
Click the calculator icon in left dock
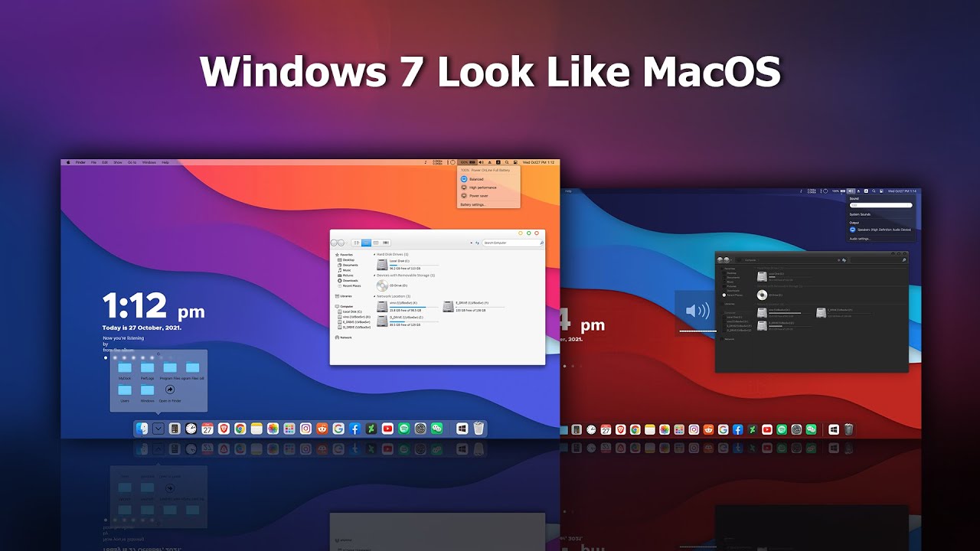[x=175, y=429]
